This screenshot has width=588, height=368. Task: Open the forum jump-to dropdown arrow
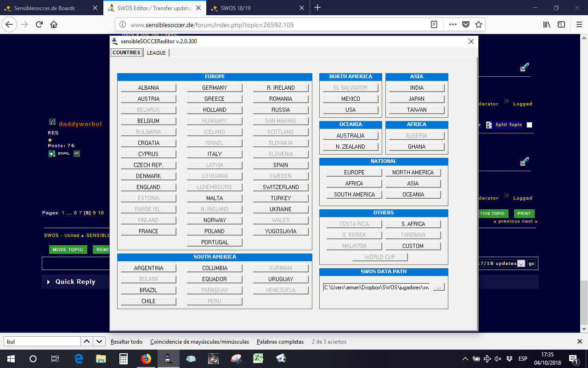(x=521, y=264)
